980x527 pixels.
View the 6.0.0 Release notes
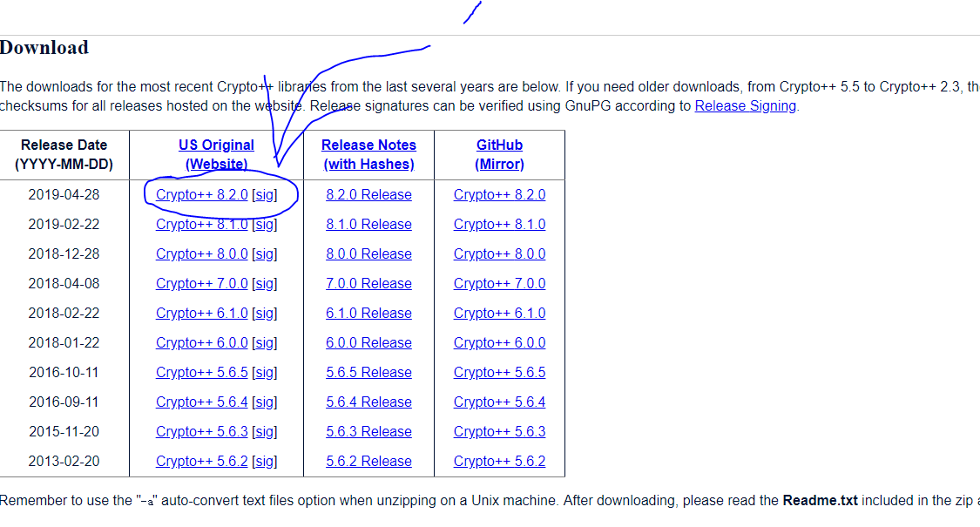[368, 342]
